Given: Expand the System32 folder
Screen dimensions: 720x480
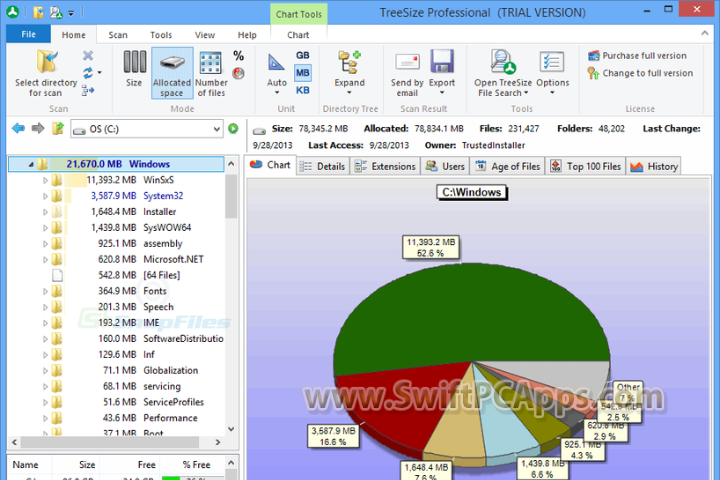Looking at the screenshot, I should (45, 196).
